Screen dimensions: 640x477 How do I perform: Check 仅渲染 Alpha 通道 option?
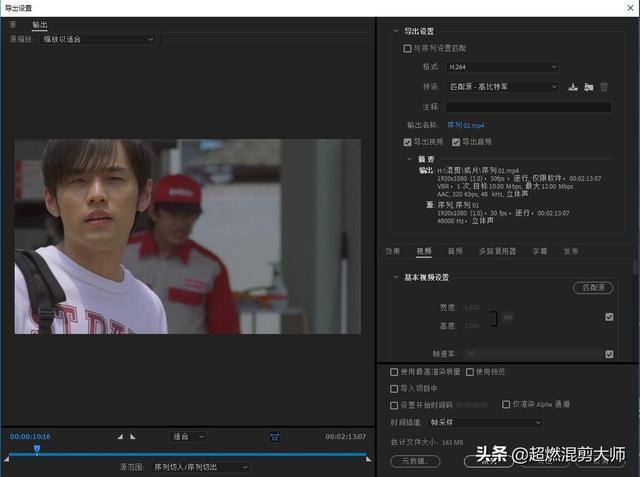(506, 404)
